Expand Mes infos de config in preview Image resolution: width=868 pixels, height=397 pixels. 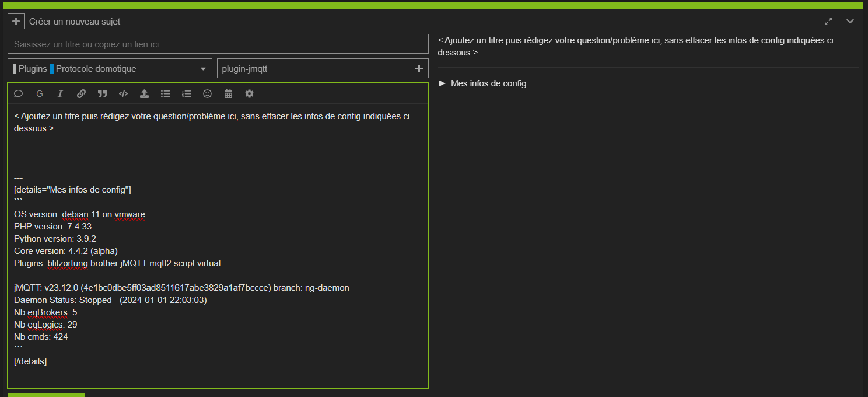click(x=482, y=83)
